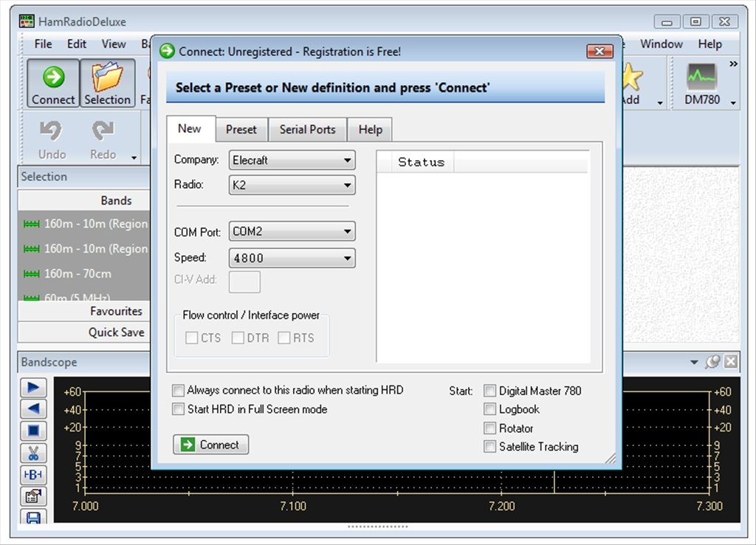Open the Bandscope pane dropdown arrow
Viewport: 756px width, 545px height.
694,362
